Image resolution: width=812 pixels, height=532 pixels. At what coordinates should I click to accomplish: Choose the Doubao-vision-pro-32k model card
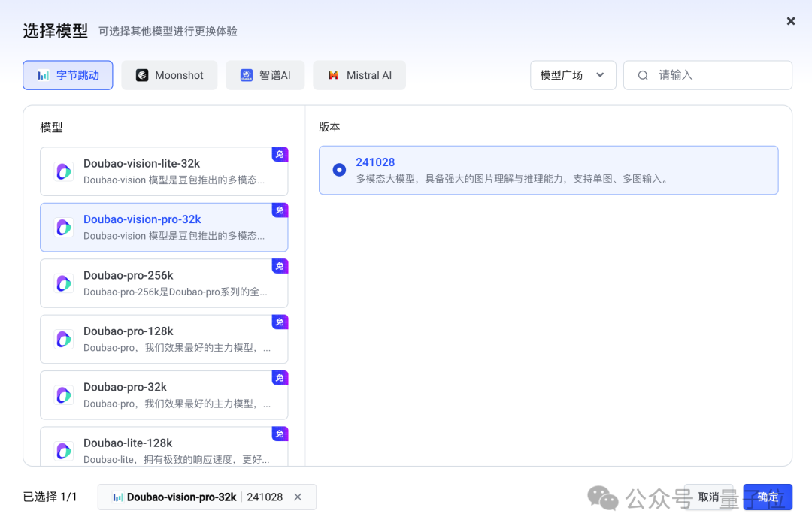(164, 227)
